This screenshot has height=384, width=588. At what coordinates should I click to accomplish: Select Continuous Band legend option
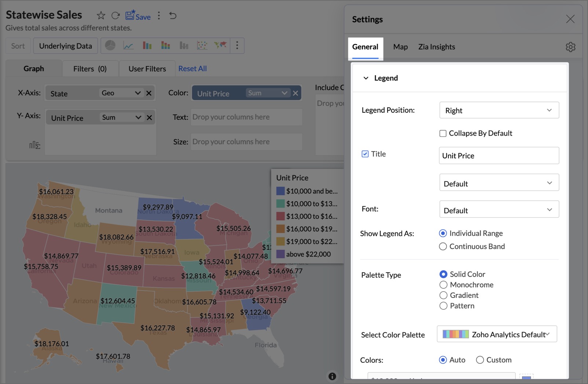pyautogui.click(x=443, y=247)
